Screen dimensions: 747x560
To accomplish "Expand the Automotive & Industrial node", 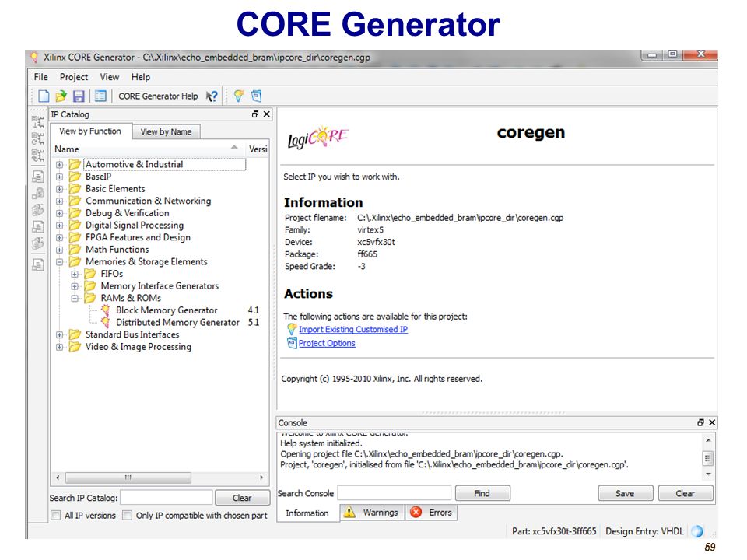I will (60, 165).
